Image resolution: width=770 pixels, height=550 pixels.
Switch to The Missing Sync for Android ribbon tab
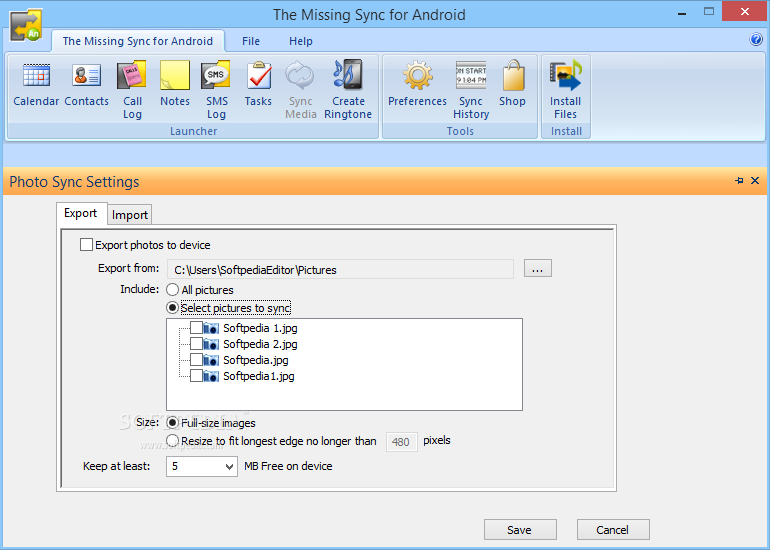tap(138, 41)
